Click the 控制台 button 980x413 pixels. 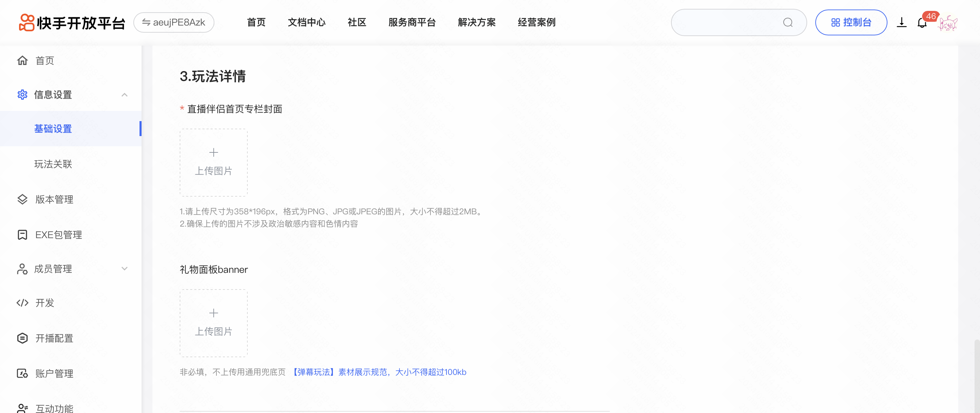click(x=851, y=23)
